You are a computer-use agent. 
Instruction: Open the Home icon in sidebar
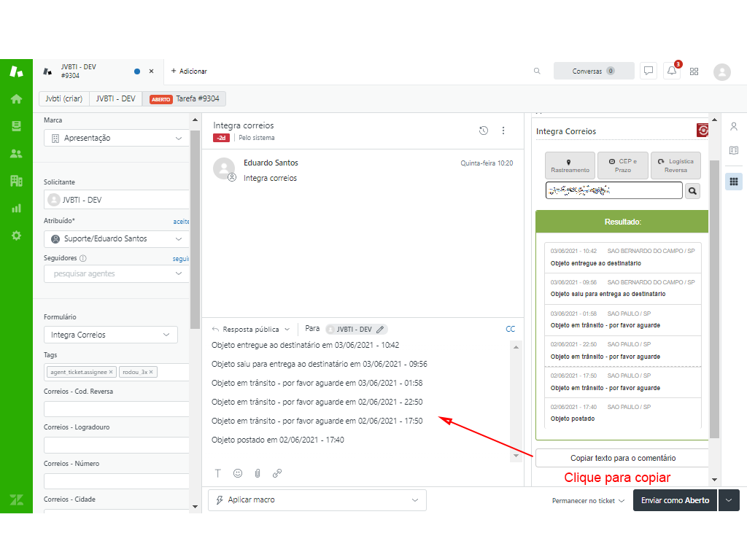pyautogui.click(x=16, y=98)
